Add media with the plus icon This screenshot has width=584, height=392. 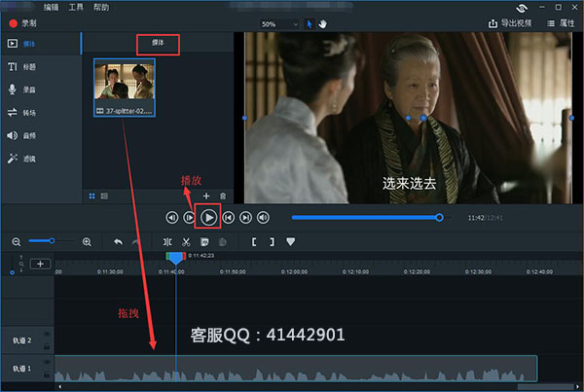206,196
